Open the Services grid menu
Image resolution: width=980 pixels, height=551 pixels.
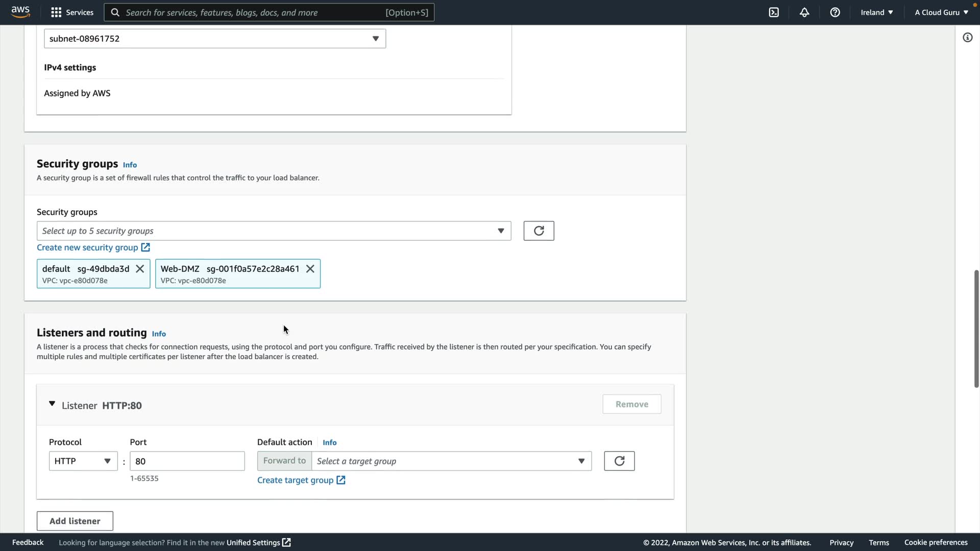click(72, 12)
